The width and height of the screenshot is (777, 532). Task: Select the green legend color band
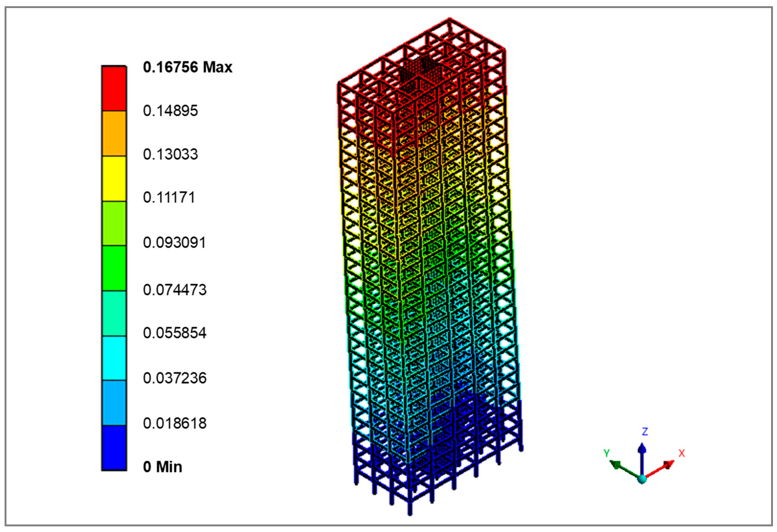coord(114,268)
